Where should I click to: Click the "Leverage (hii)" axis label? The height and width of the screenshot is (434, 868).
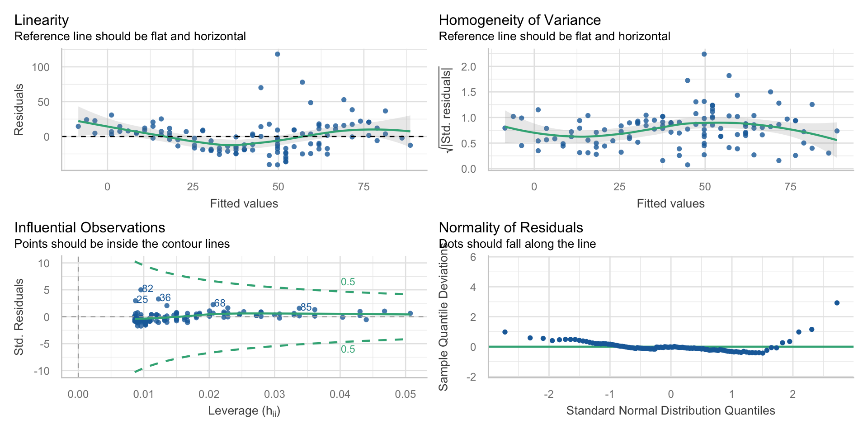coord(244,411)
